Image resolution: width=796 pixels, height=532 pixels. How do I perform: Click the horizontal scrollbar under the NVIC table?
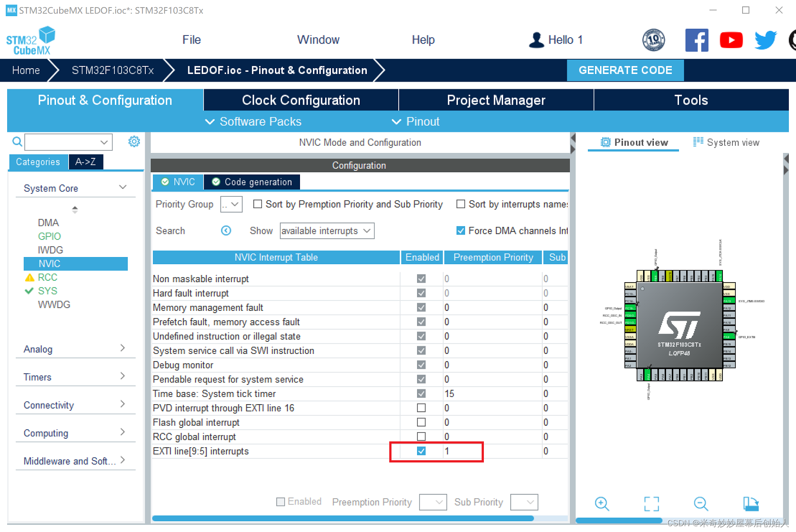click(x=343, y=518)
